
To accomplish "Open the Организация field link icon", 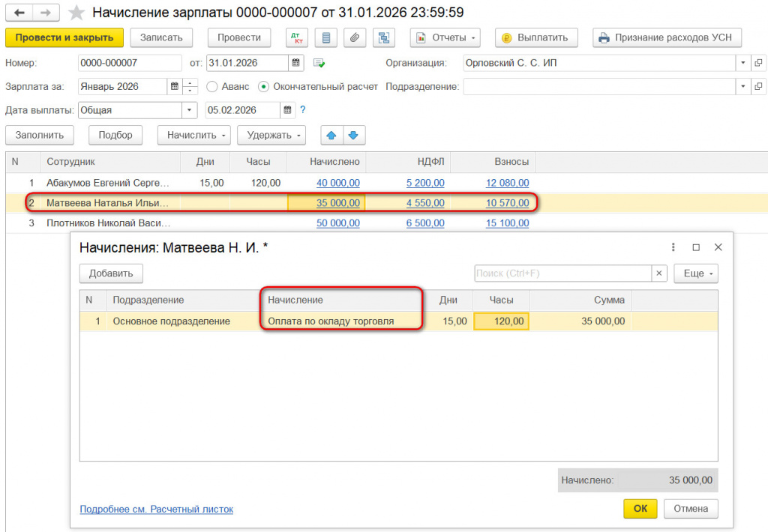I will pos(758,63).
